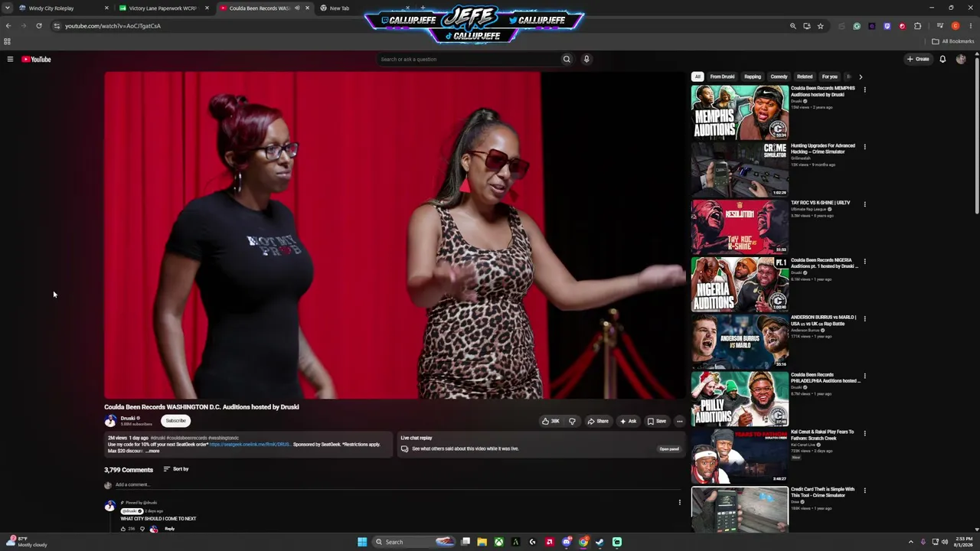Dislike the video with the thumbs-down button
980x551 pixels.
(x=572, y=421)
